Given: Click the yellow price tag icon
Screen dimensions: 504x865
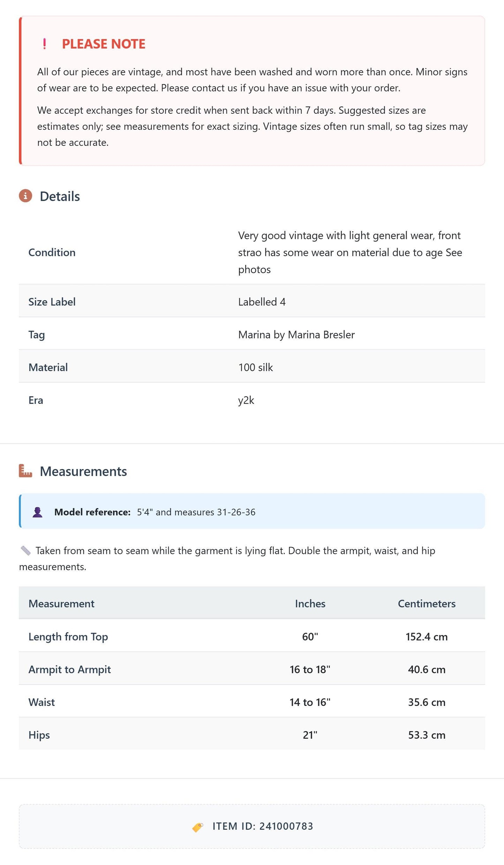Looking at the screenshot, I should click(198, 827).
